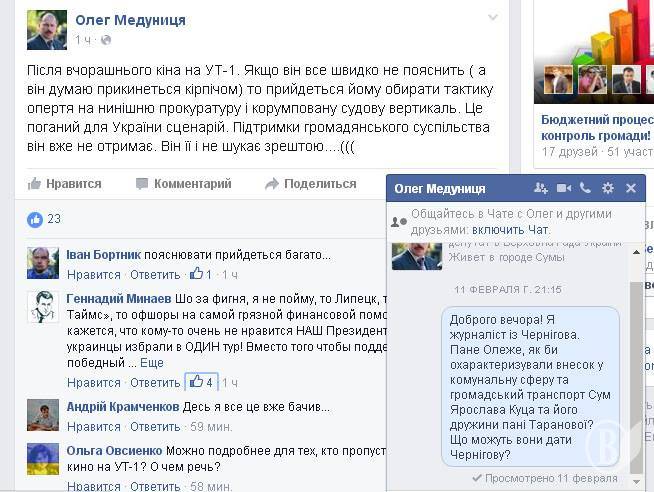Image resolution: width=654 pixels, height=492 pixels.
Task: Start a voice call via phone icon
Action: pyautogui.click(x=585, y=188)
